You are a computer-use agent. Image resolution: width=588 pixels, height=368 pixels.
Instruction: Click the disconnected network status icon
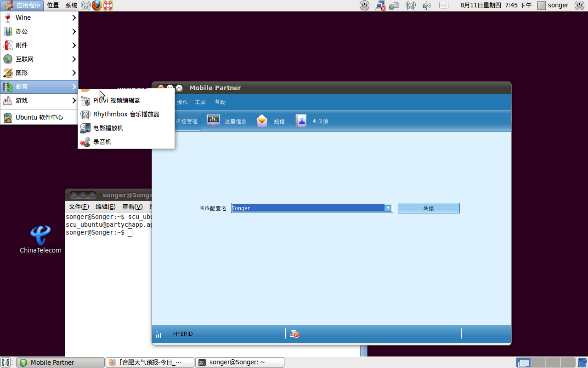pyautogui.click(x=294, y=334)
